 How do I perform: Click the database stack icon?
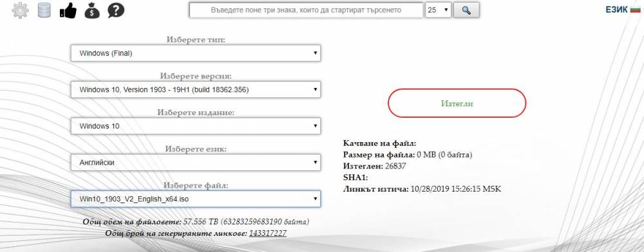(44, 10)
